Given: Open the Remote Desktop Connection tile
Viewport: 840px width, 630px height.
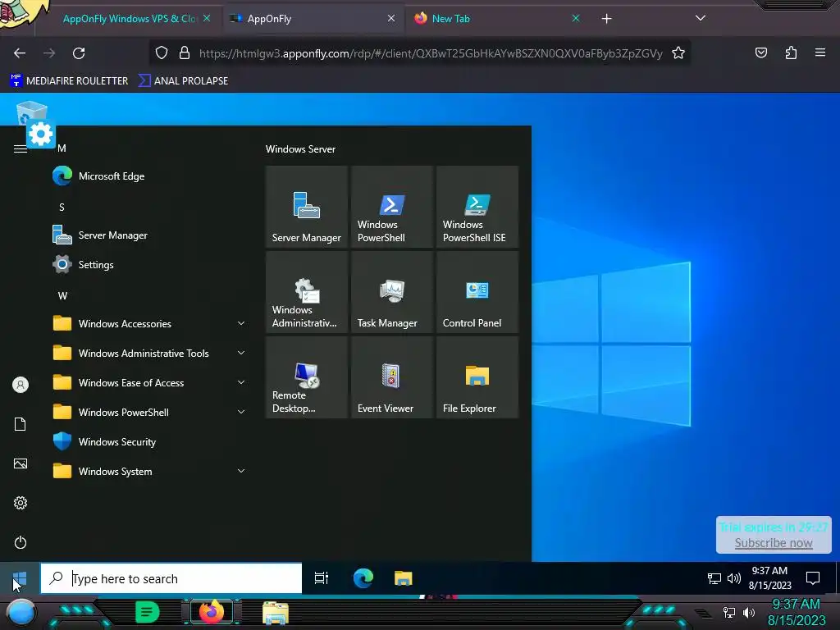Looking at the screenshot, I should tap(307, 377).
